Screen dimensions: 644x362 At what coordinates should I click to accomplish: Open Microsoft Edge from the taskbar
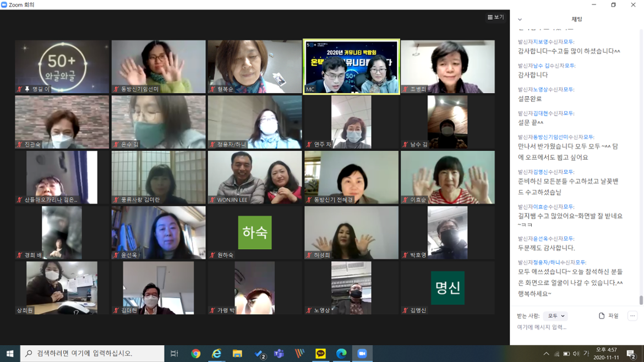(x=341, y=354)
